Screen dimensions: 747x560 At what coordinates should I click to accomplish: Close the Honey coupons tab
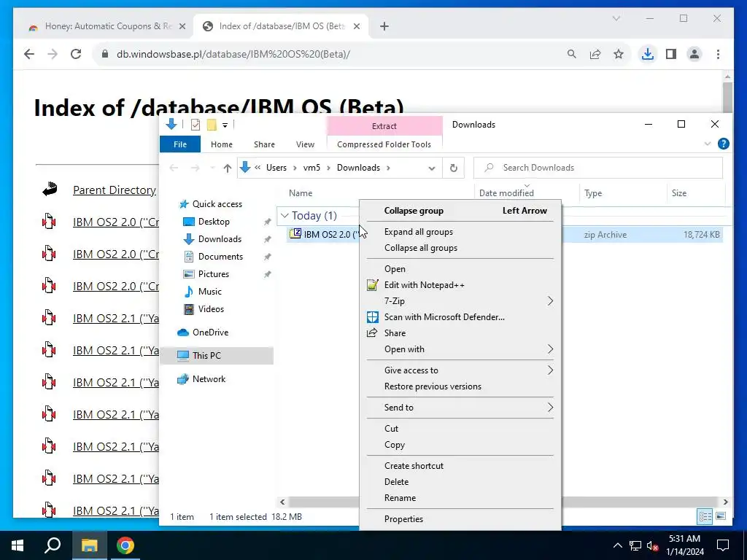pos(182,26)
